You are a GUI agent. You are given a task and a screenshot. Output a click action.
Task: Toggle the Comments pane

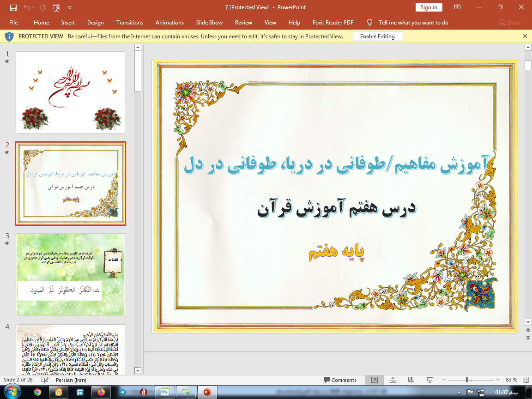click(x=340, y=380)
